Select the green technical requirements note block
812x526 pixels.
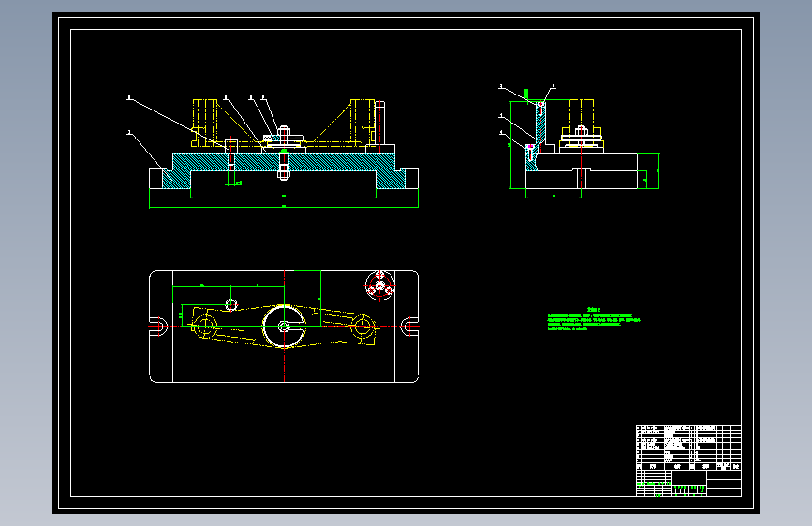tap(594, 319)
